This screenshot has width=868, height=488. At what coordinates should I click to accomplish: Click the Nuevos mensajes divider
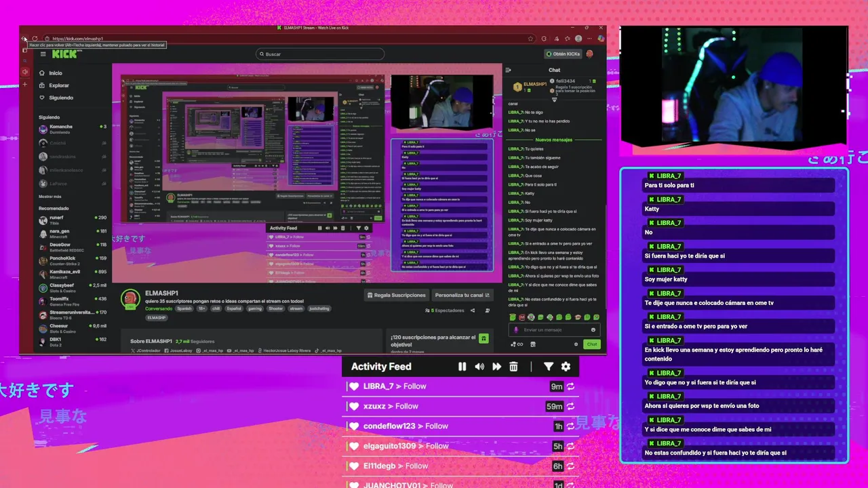point(554,140)
